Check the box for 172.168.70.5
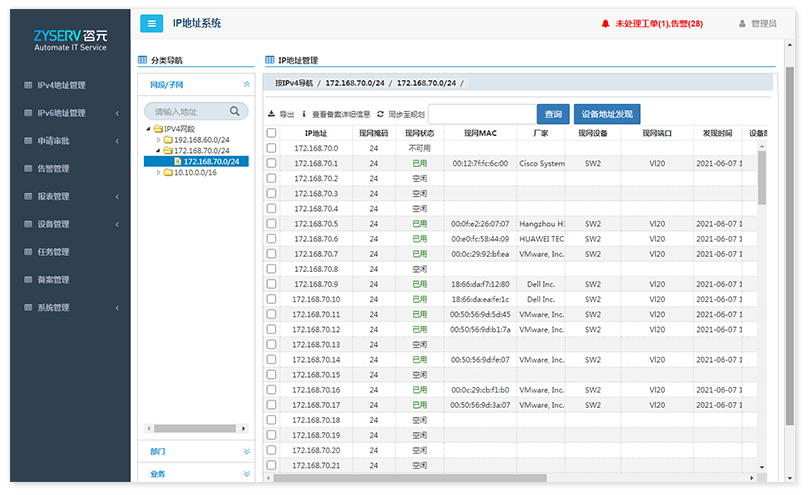 pyautogui.click(x=272, y=224)
